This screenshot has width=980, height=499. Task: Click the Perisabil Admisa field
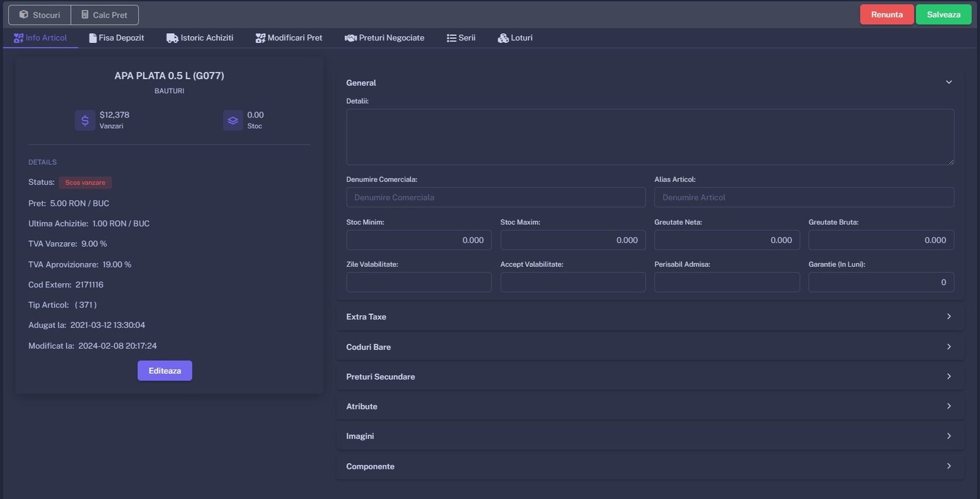click(x=727, y=282)
